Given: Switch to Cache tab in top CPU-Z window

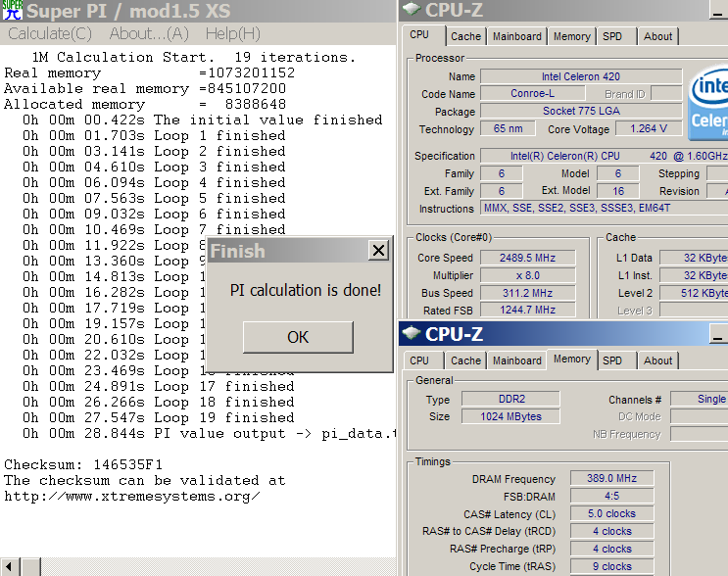Looking at the screenshot, I should 465,36.
